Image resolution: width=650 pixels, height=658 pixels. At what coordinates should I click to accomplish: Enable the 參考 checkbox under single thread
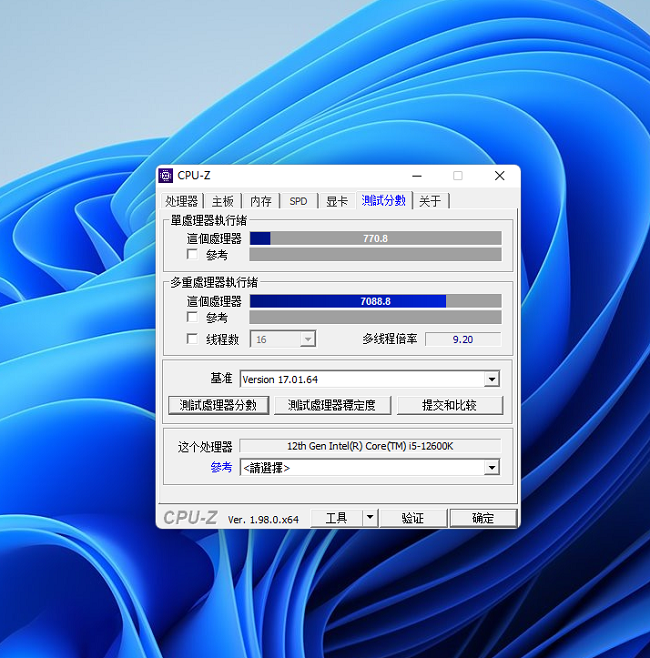tap(192, 254)
